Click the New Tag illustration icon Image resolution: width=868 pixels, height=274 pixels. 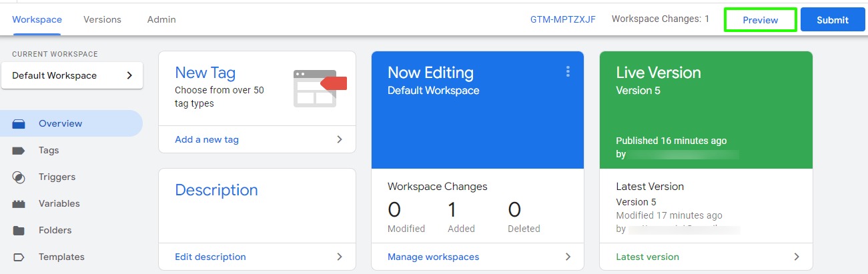(x=320, y=88)
